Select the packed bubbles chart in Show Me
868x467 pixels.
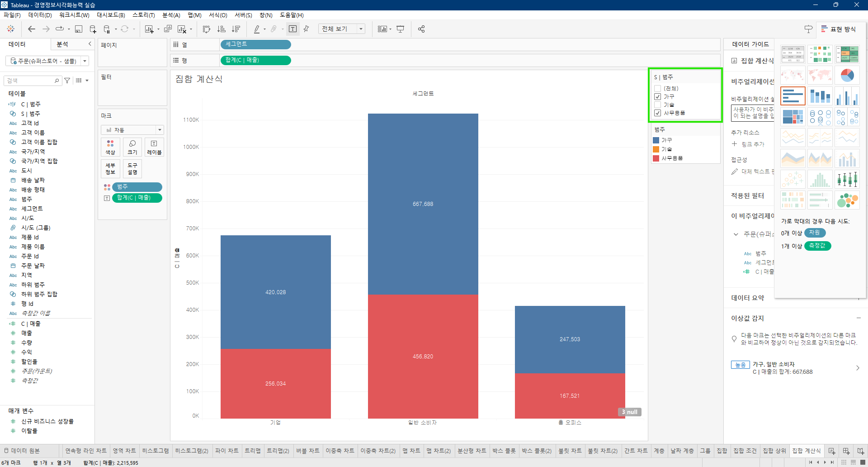click(x=847, y=200)
